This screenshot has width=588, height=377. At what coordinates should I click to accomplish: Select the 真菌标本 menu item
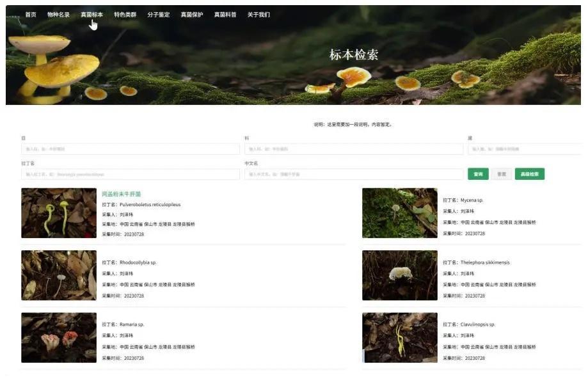tap(92, 15)
